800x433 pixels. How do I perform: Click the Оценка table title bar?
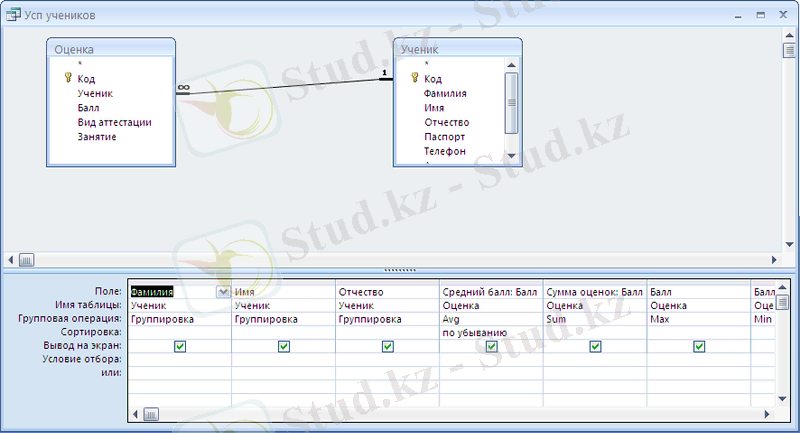pyautogui.click(x=111, y=49)
